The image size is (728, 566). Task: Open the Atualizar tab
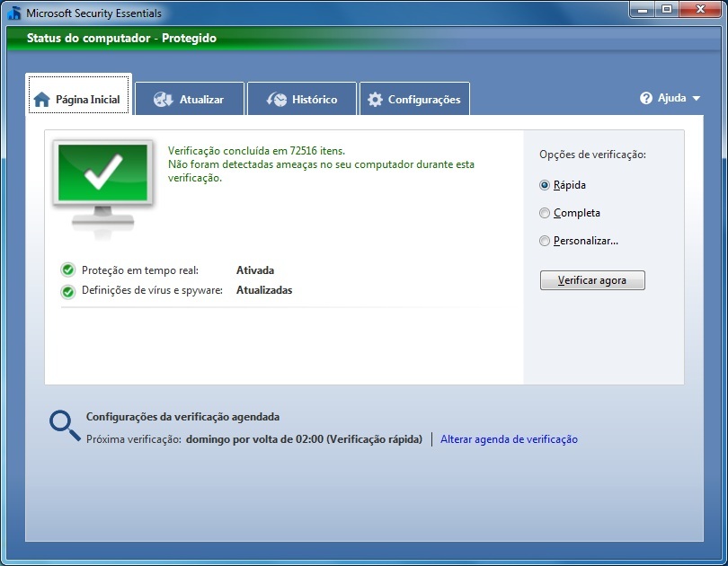pyautogui.click(x=190, y=99)
